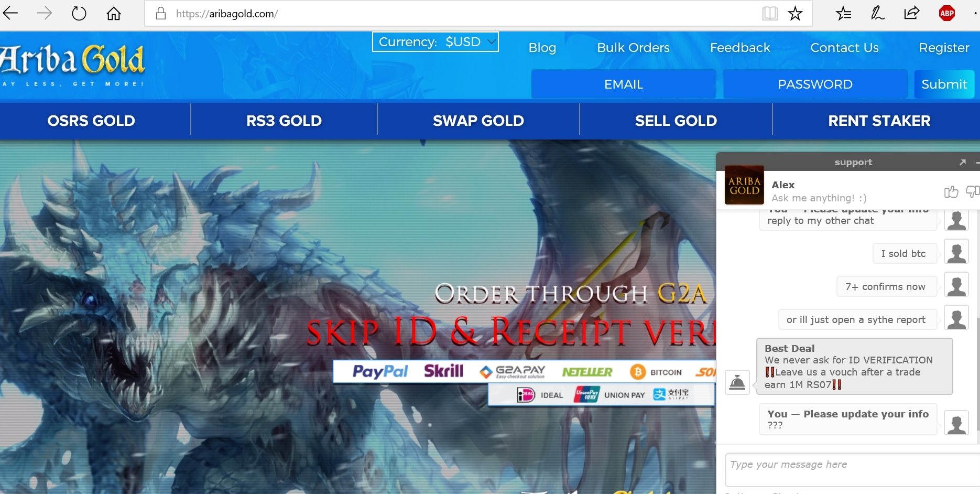Open the Currency $USD dropdown
This screenshot has height=494, width=980.
tap(435, 42)
